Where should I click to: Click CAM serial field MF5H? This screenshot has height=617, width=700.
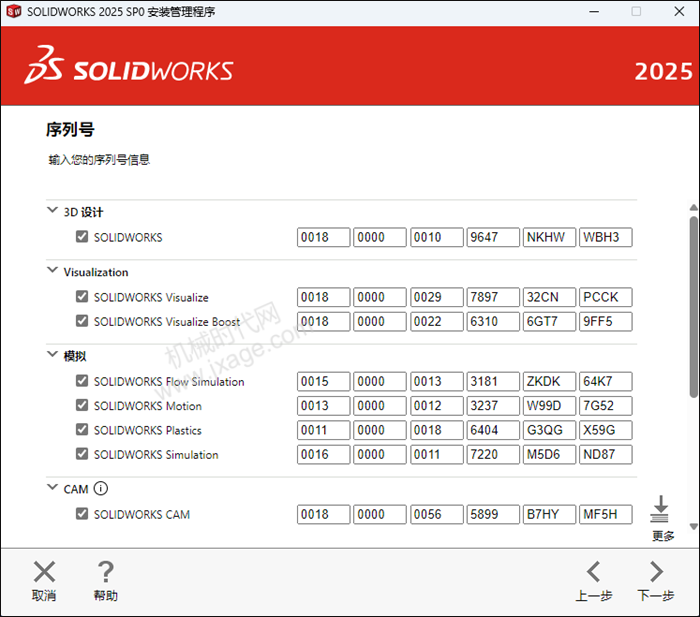606,514
